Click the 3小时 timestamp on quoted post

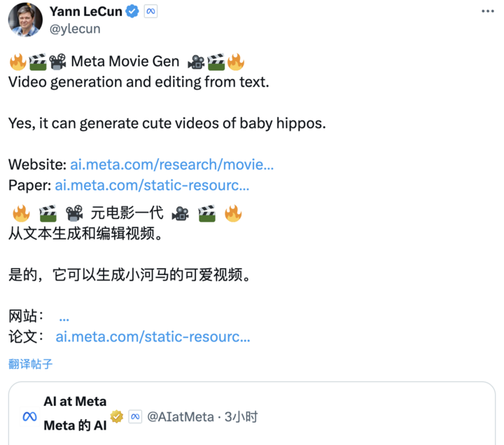point(241,417)
